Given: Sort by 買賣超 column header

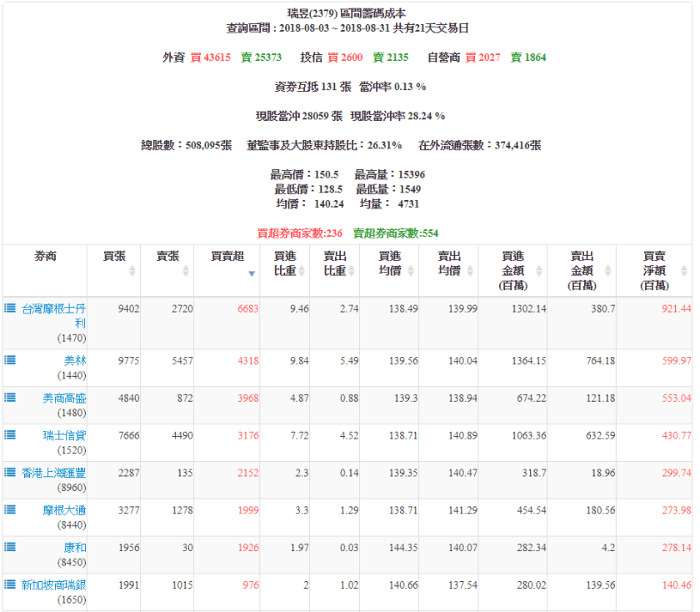Looking at the screenshot, I should [227, 270].
